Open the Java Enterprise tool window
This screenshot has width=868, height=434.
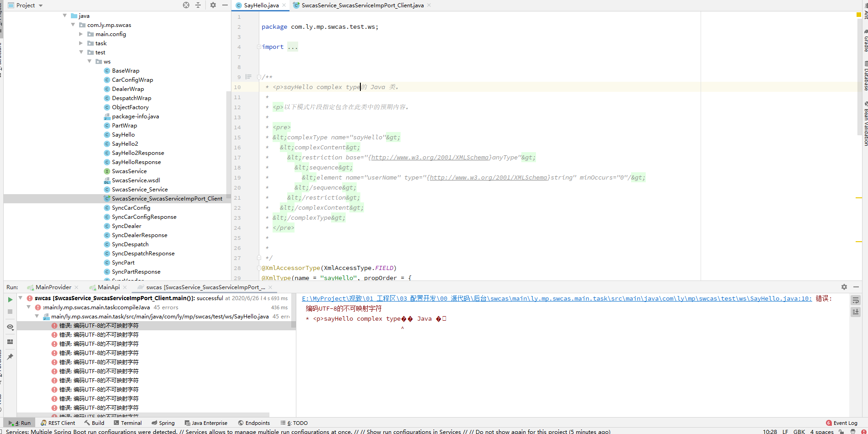[x=206, y=423]
